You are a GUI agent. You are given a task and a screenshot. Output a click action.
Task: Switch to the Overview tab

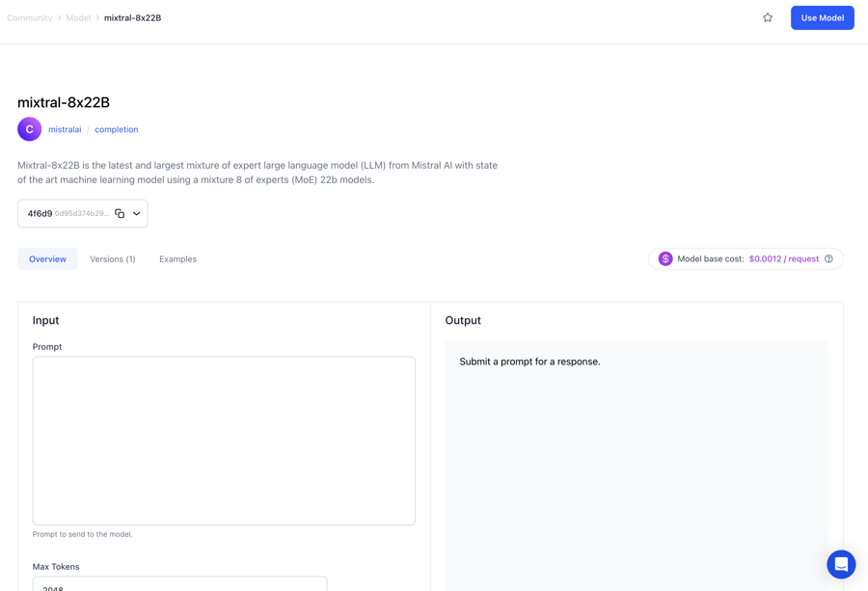tap(47, 259)
